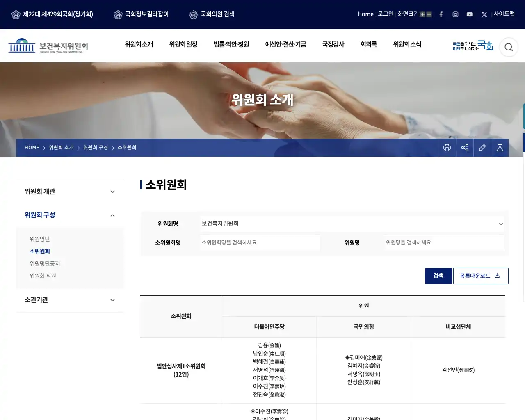Screen dimensions: 525x420
Task: Click the 로그인 link
Action: tap(385, 14)
